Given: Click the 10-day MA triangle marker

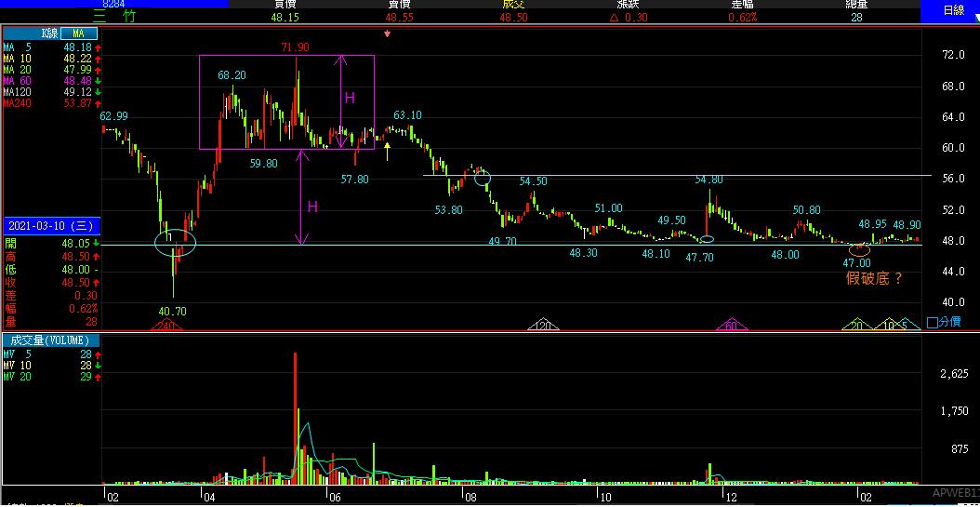Looking at the screenshot, I should pyautogui.click(x=889, y=325).
